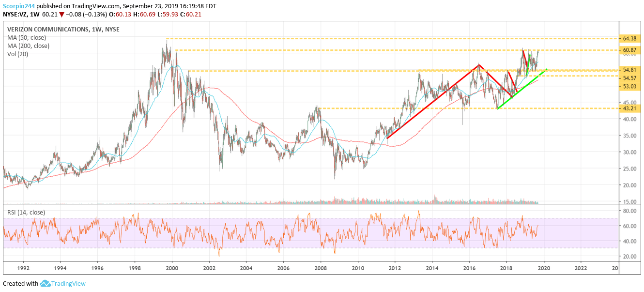Click the 2004 year on time axis

(x=246, y=268)
